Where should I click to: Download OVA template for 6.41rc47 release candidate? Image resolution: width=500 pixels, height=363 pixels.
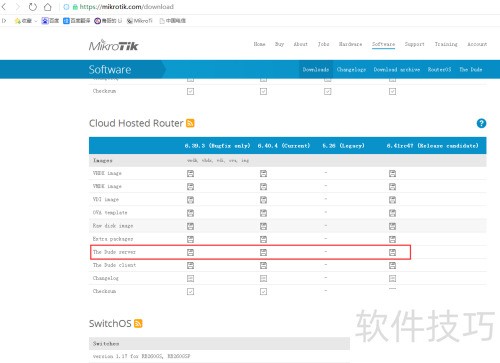(x=392, y=213)
